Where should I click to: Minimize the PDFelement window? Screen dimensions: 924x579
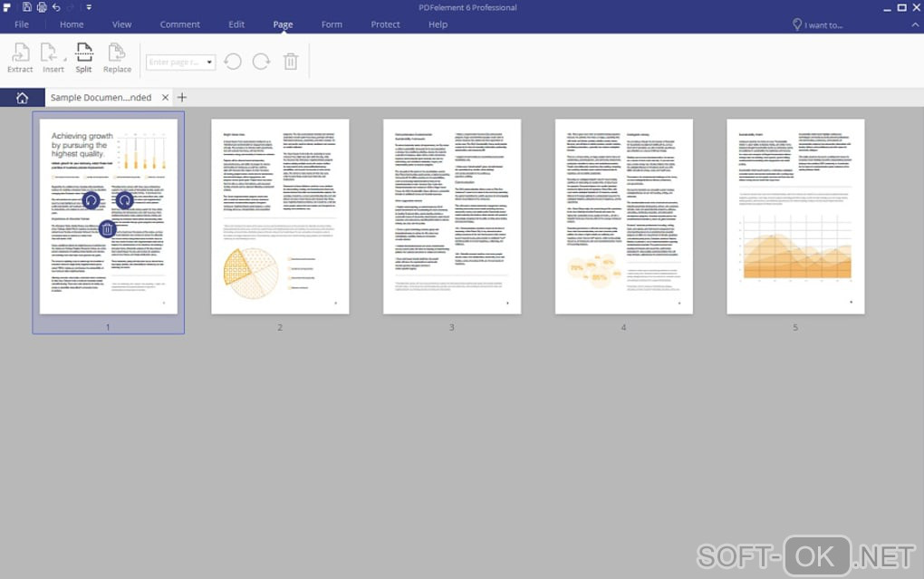point(887,7)
